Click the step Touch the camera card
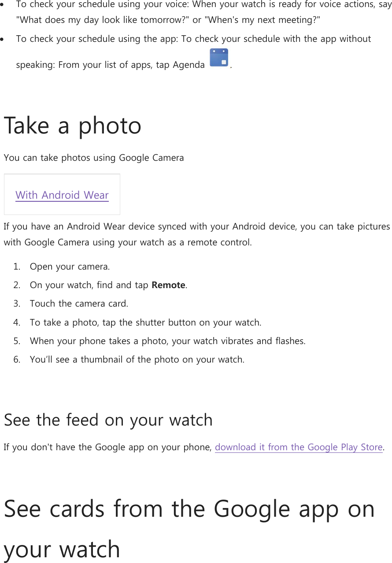Screen dimensions: 392x563 click(79, 304)
